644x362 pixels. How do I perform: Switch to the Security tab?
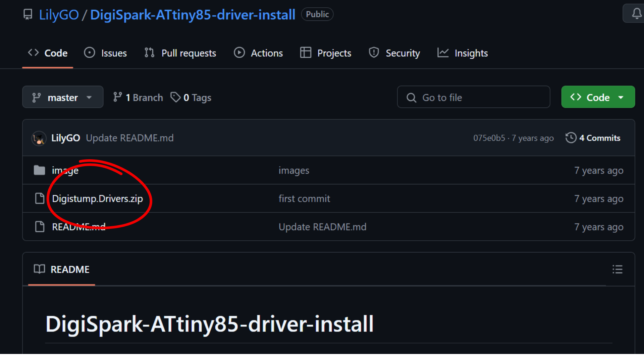point(394,53)
